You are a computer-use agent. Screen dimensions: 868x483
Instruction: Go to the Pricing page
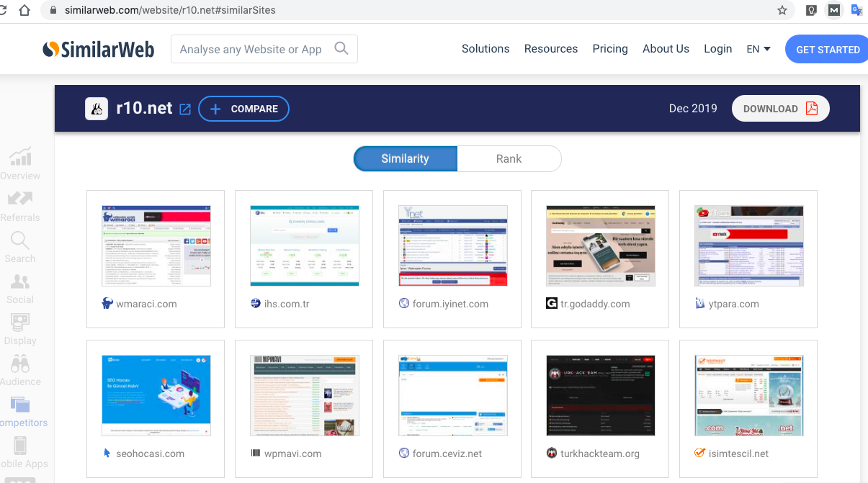(x=610, y=49)
